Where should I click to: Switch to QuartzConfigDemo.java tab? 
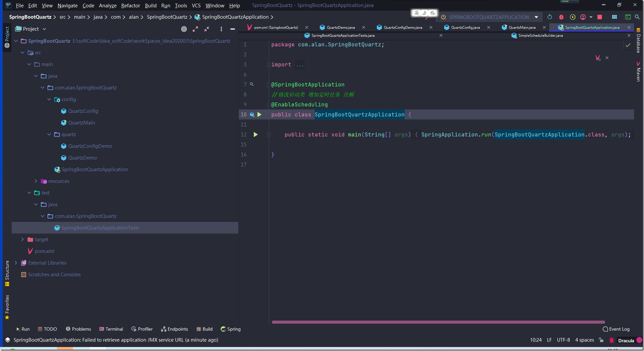[403, 27]
